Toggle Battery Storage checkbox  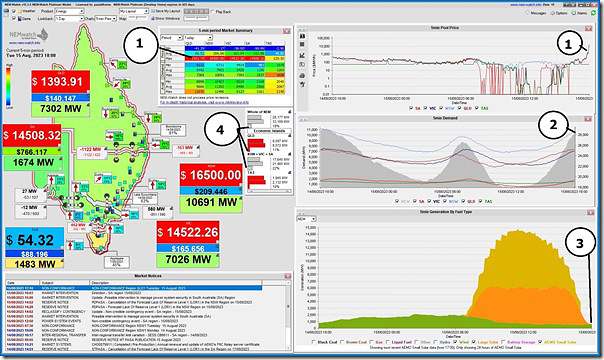click(503, 342)
